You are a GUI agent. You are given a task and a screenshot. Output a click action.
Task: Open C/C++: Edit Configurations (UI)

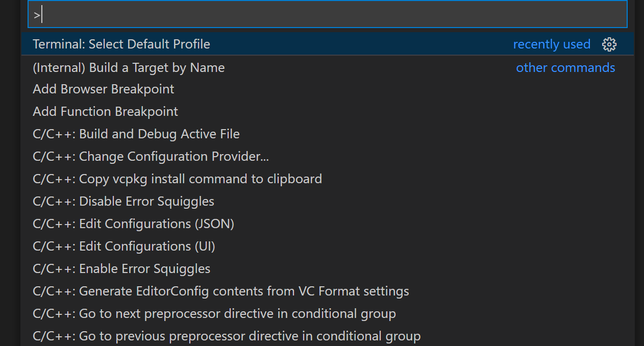[124, 246]
